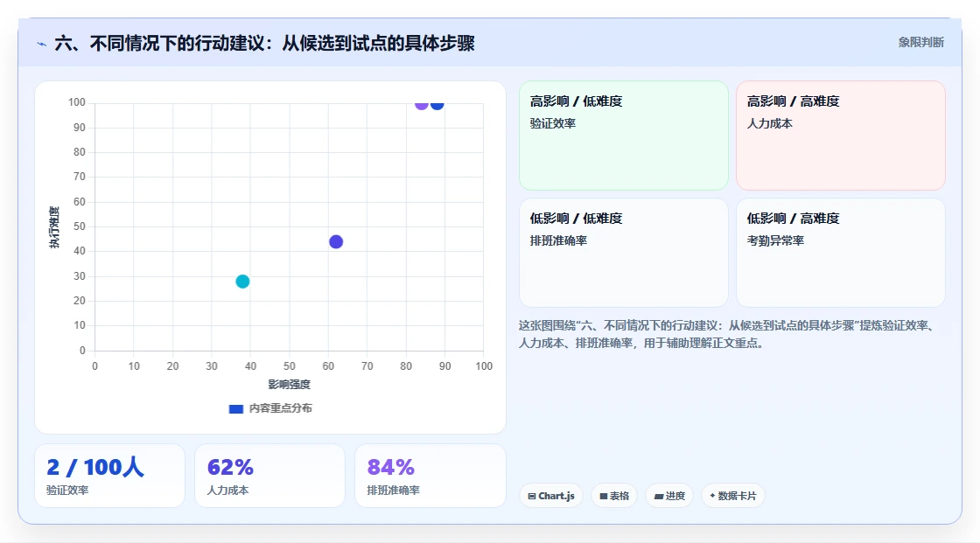Image resolution: width=980 pixels, height=543 pixels.
Task: Click the 2 / 100人 metric value
Action: coord(95,467)
